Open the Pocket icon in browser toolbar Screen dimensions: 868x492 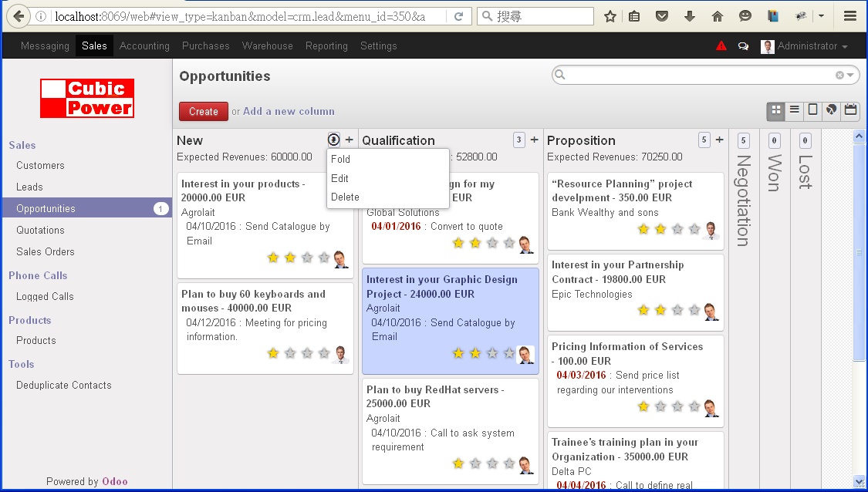(661, 17)
